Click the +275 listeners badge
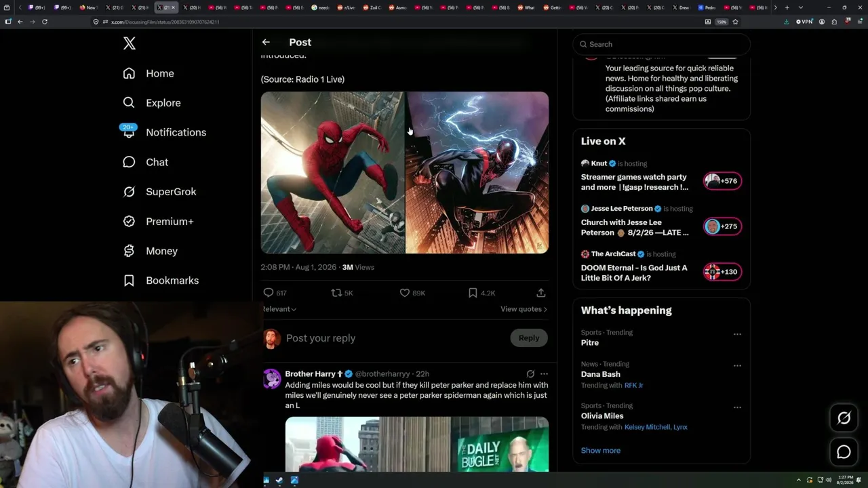868x488 pixels. coord(722,226)
